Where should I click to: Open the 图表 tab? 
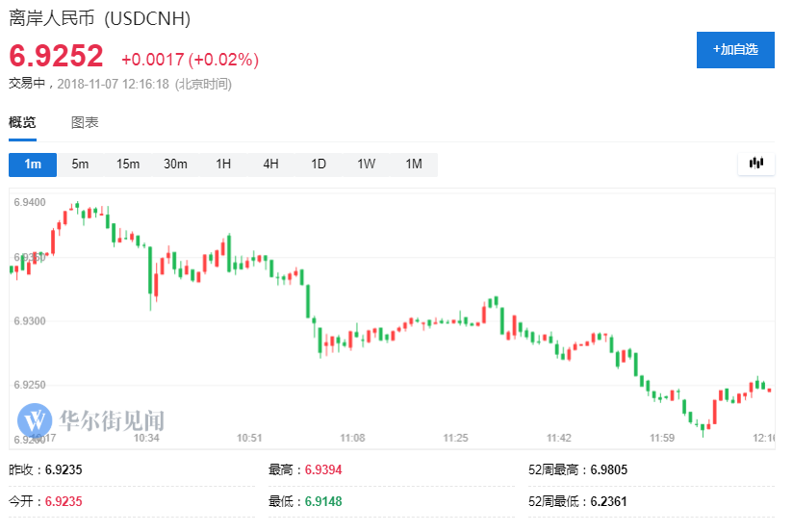pyautogui.click(x=85, y=122)
